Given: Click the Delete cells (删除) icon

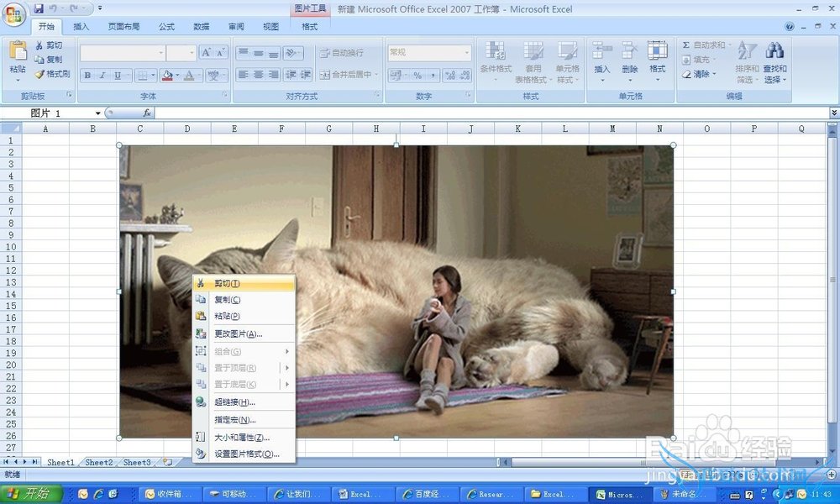Looking at the screenshot, I should (629, 51).
